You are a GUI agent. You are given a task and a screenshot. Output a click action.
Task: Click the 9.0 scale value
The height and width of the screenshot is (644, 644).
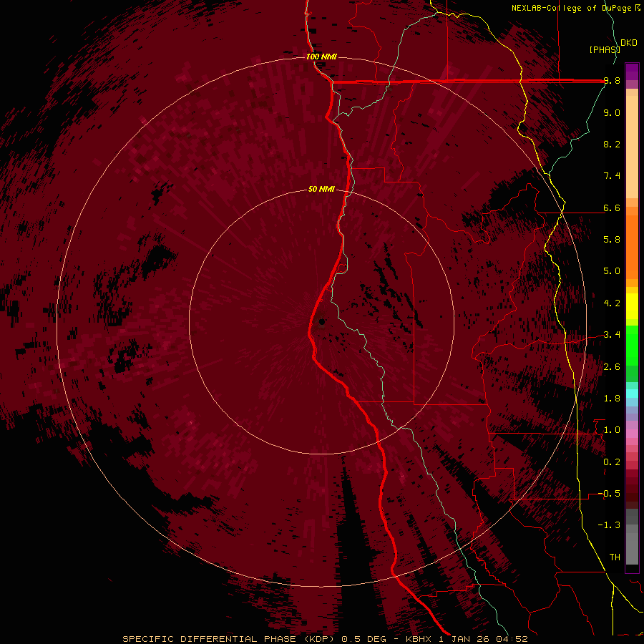click(612, 113)
